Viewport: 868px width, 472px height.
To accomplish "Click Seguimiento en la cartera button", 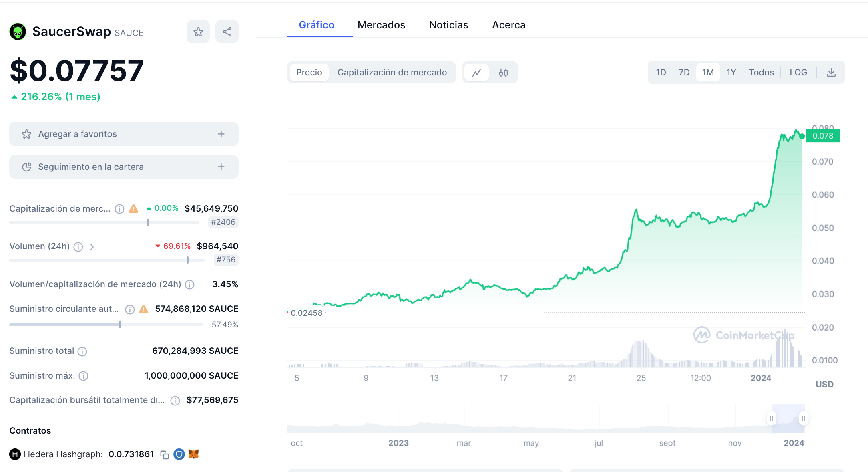I will (124, 167).
